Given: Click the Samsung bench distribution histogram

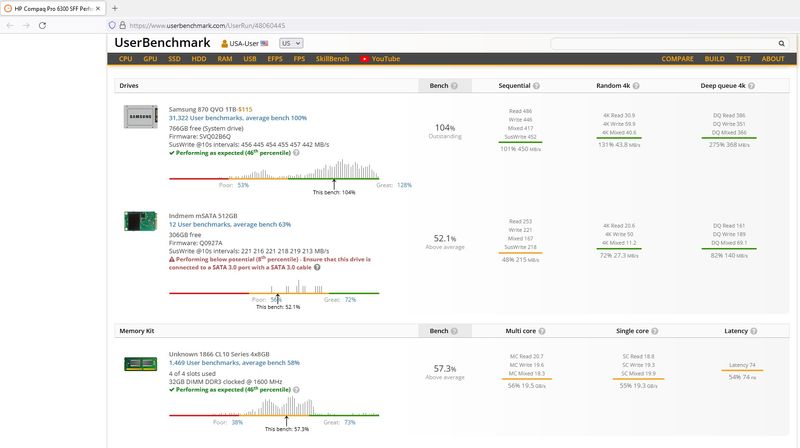Looking at the screenshot, I should click(x=274, y=169).
